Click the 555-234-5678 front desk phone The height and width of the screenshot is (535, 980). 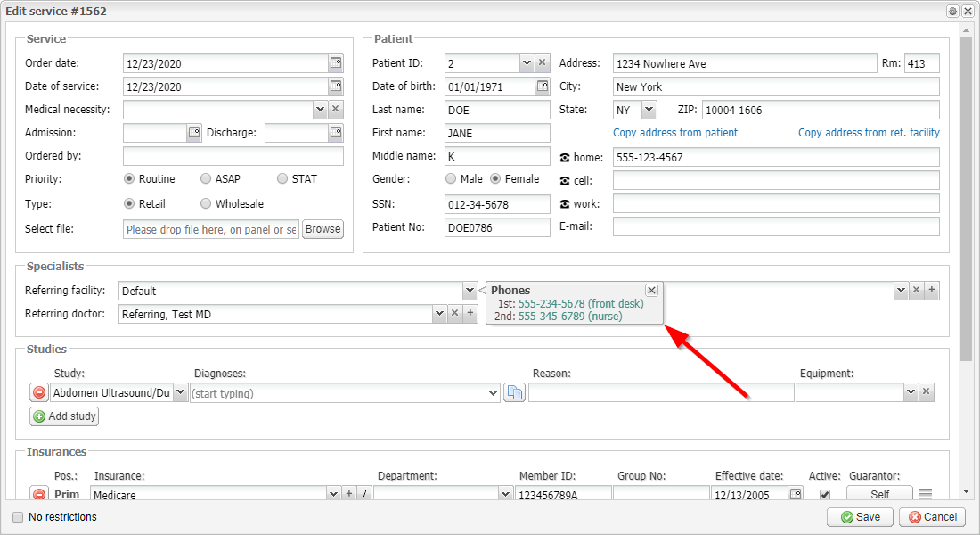point(581,303)
